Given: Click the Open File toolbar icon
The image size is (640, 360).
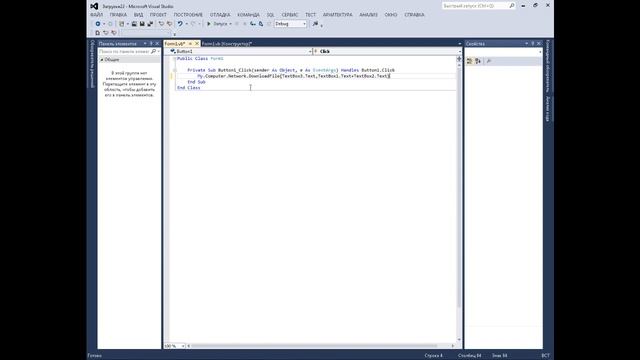Looking at the screenshot, I should 134,24.
